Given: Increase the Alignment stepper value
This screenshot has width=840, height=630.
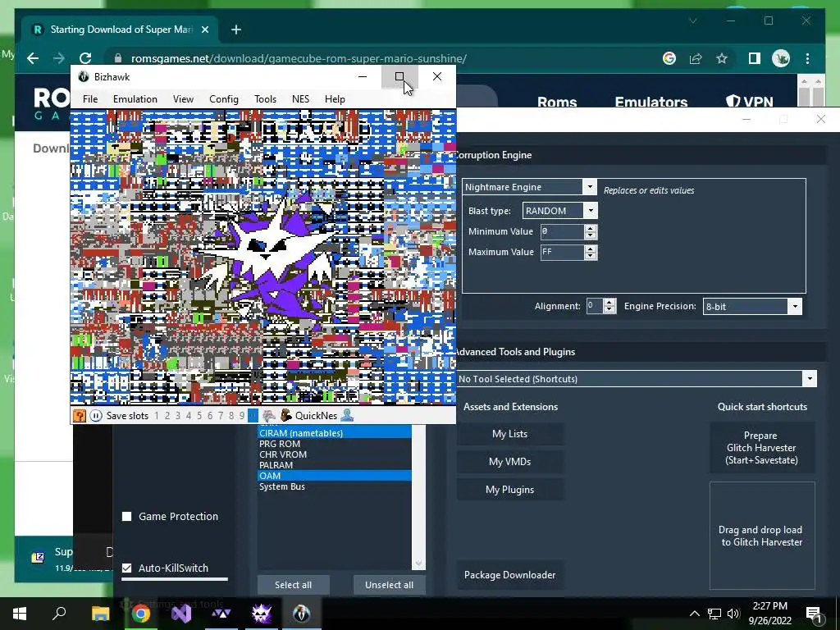Looking at the screenshot, I should 609,303.
